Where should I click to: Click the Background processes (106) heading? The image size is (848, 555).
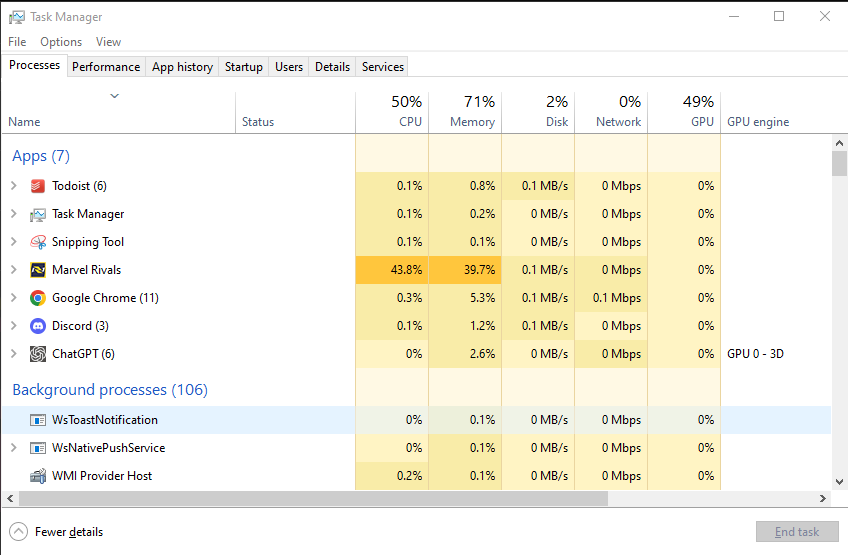click(110, 390)
